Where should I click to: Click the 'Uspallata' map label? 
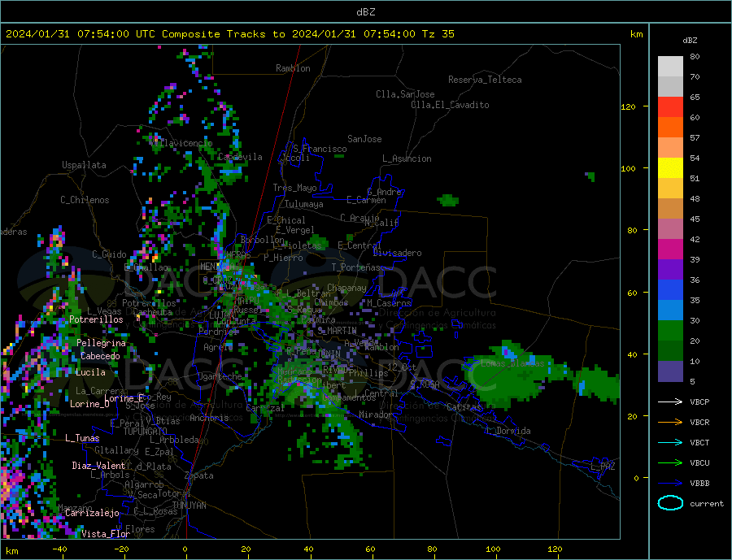[x=84, y=165]
